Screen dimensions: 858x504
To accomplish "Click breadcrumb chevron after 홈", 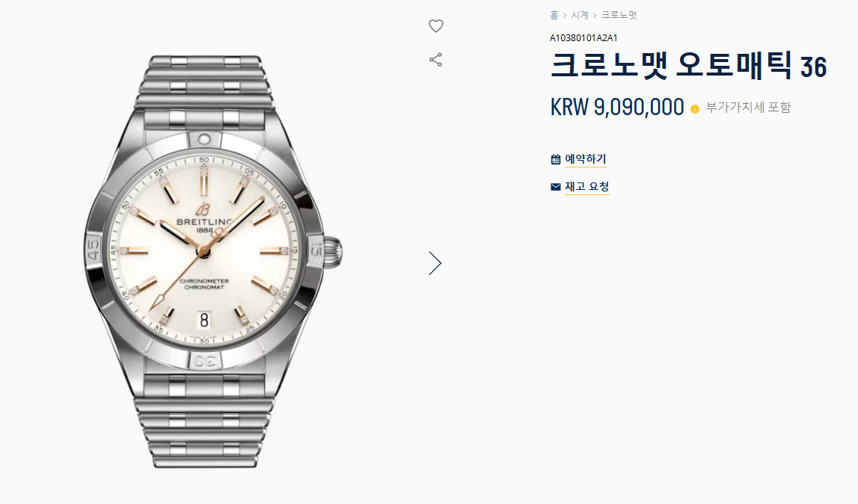I will [x=565, y=15].
